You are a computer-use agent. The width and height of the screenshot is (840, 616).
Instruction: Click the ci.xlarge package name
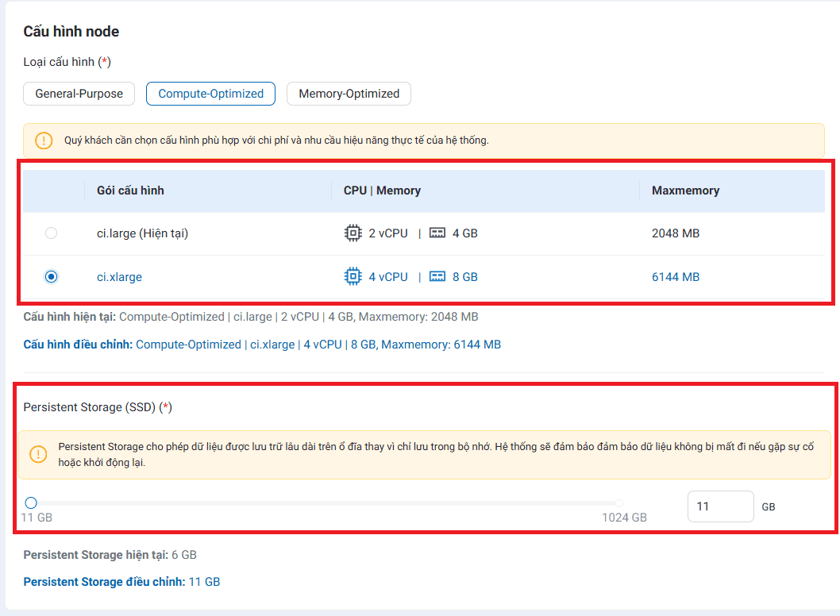[x=119, y=277]
